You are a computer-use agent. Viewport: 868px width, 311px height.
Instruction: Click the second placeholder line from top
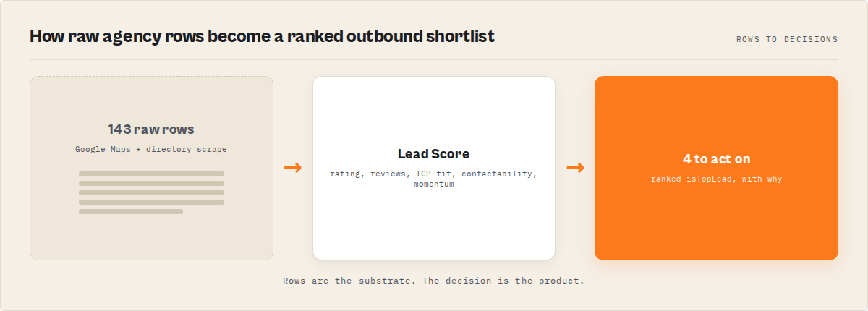tap(151, 183)
